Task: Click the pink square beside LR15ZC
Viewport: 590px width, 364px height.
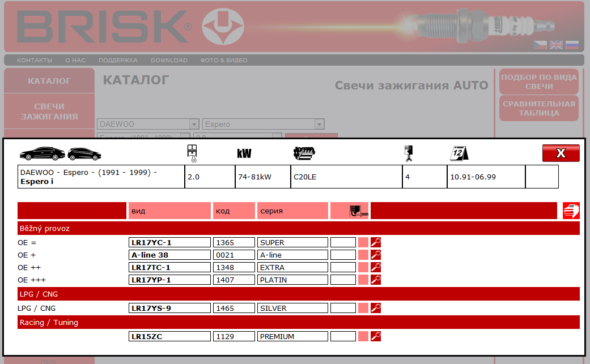Action: [363, 336]
